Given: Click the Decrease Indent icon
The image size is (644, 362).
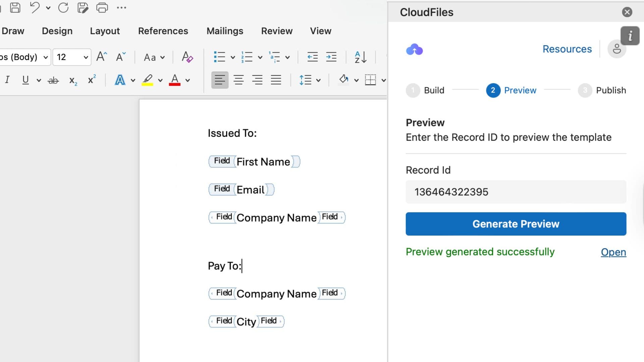Looking at the screenshot, I should pyautogui.click(x=312, y=57).
